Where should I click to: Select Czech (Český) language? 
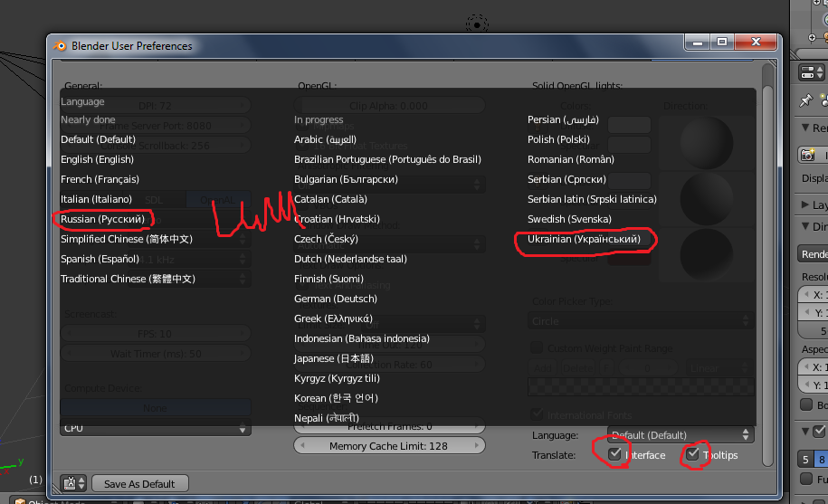pyautogui.click(x=326, y=239)
